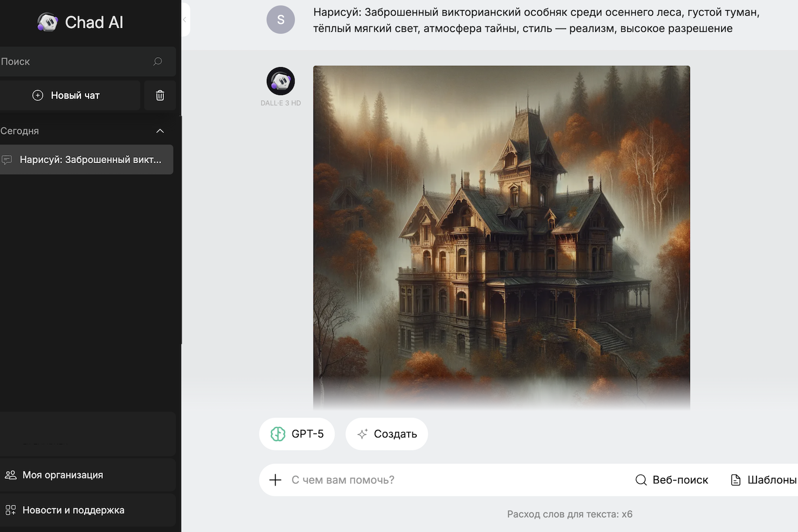Open the 'Нарисуй: Заброшенный викт...' chat
Viewport: 798px width, 532px height.
click(x=90, y=160)
